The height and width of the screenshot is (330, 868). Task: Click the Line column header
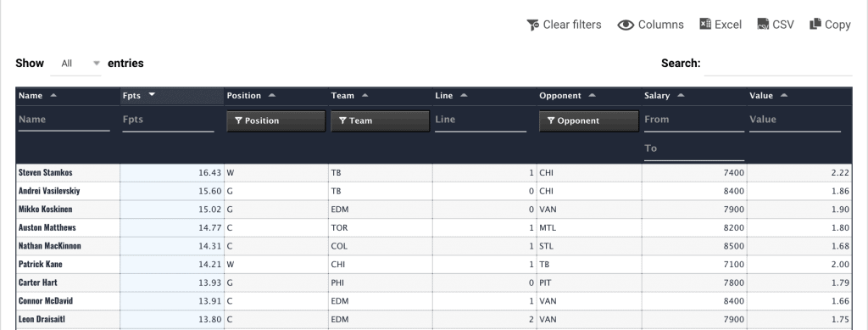(x=484, y=96)
